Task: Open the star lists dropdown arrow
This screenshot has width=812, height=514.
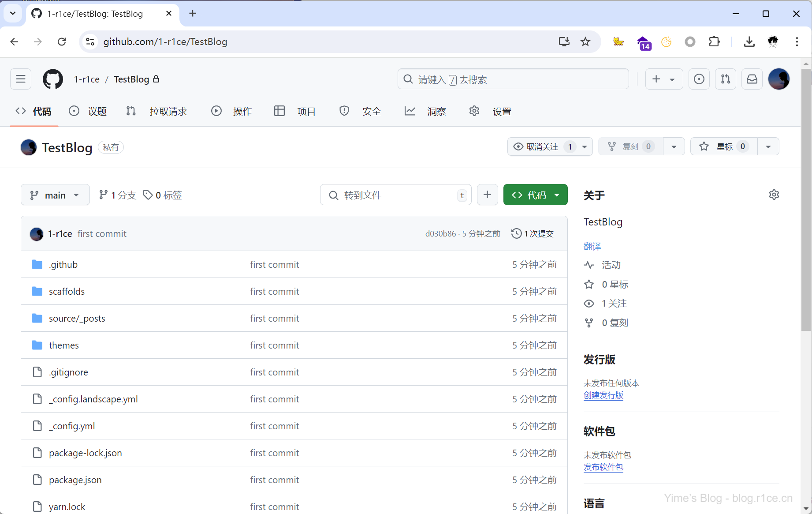Action: [x=768, y=146]
